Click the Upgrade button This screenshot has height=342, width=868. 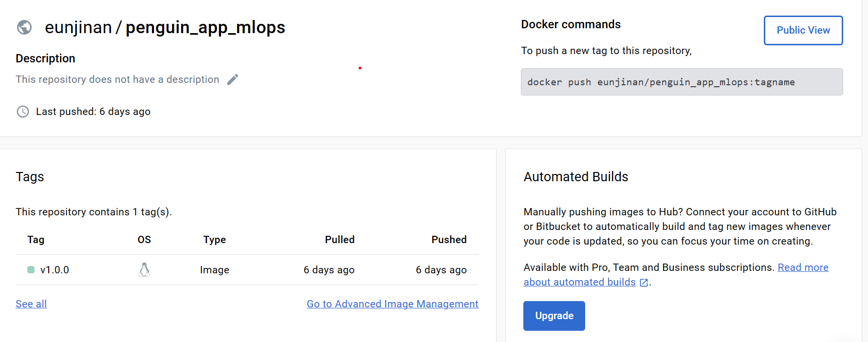coord(554,316)
